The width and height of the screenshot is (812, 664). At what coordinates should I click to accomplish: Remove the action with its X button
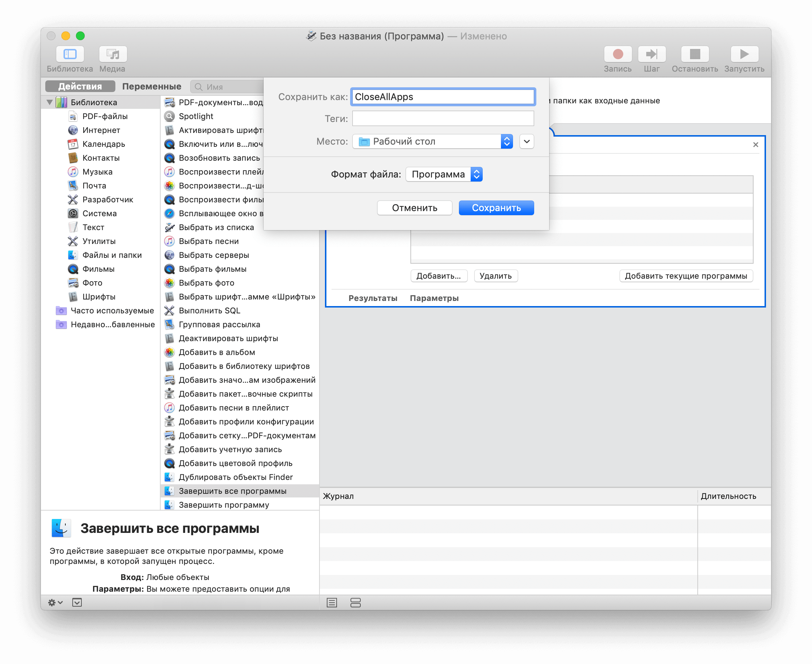(x=755, y=145)
